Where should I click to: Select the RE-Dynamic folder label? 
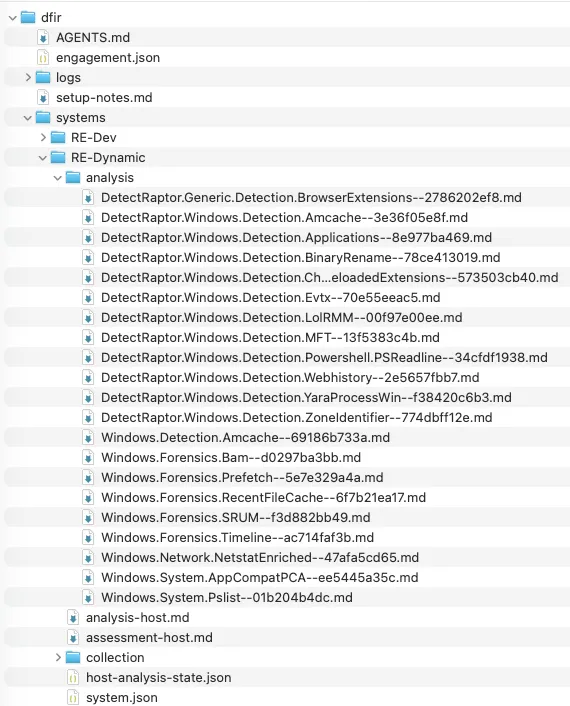pyautogui.click(x=108, y=158)
